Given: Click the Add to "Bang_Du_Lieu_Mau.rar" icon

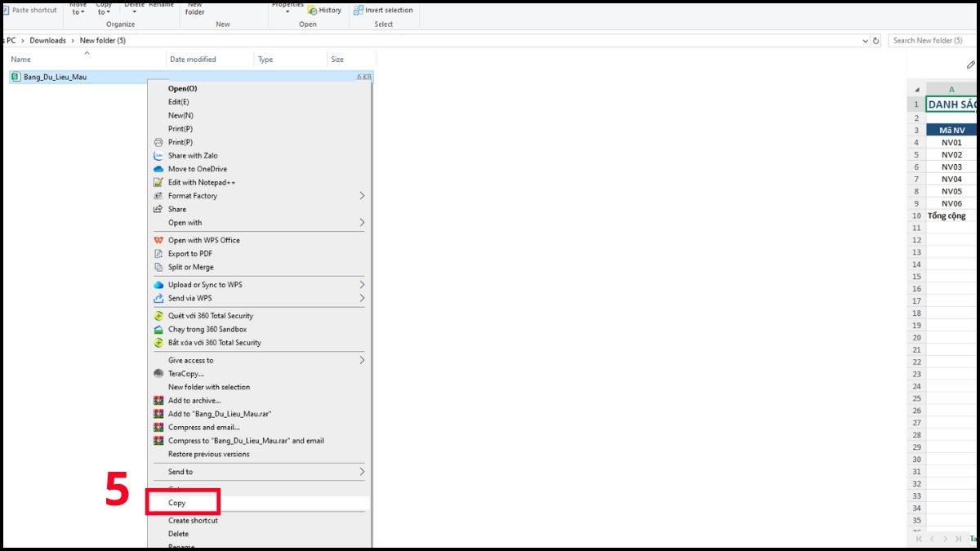Looking at the screenshot, I should click(158, 414).
